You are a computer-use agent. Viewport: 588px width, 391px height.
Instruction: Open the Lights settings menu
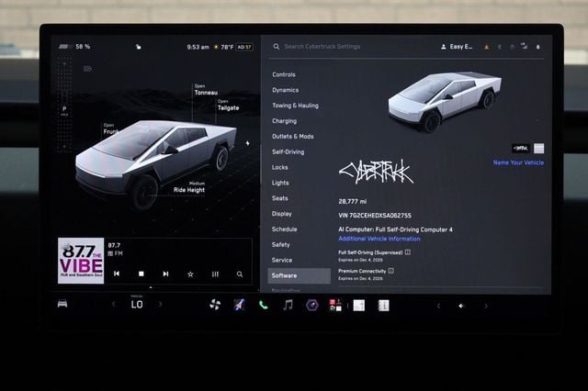(x=280, y=183)
